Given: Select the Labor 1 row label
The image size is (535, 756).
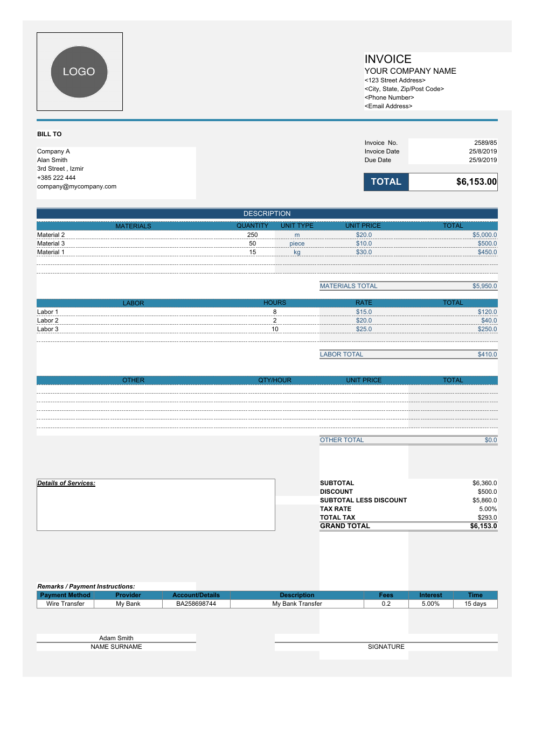Looking at the screenshot, I should coord(47,312).
